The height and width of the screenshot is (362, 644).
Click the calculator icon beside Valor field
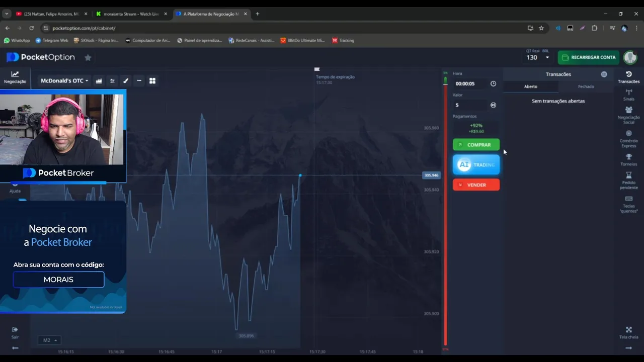coord(493,105)
